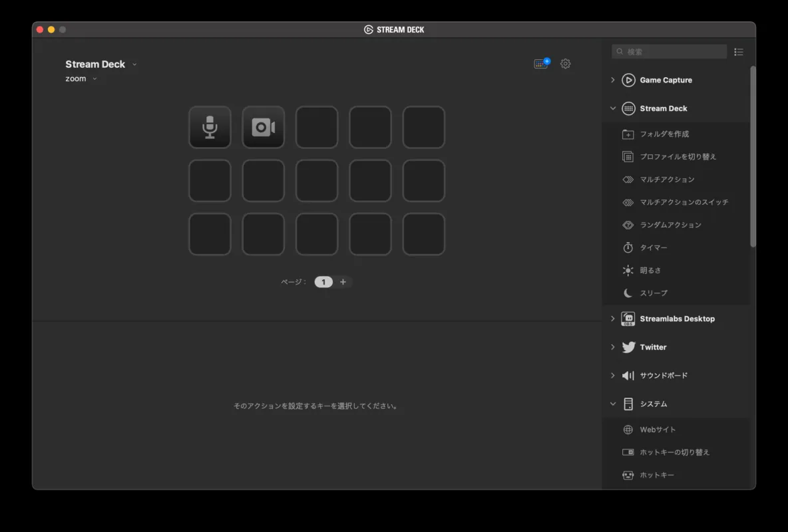Click the プロファイルを切り替え icon
This screenshot has height=532, width=788.
(x=628, y=157)
